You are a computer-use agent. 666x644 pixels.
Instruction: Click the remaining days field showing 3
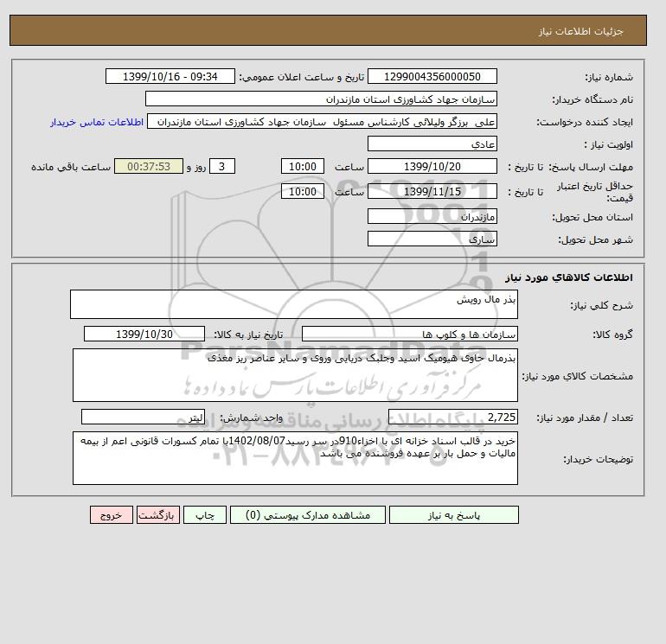[221, 167]
